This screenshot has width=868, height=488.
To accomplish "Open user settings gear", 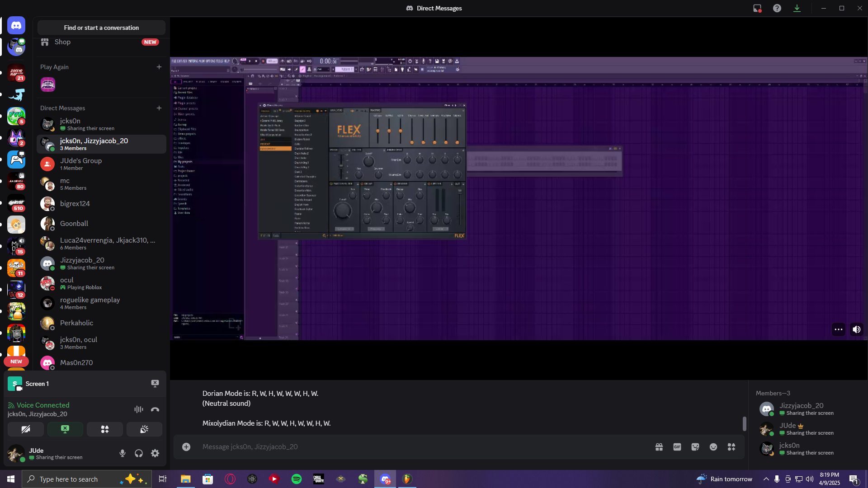I will point(155,453).
